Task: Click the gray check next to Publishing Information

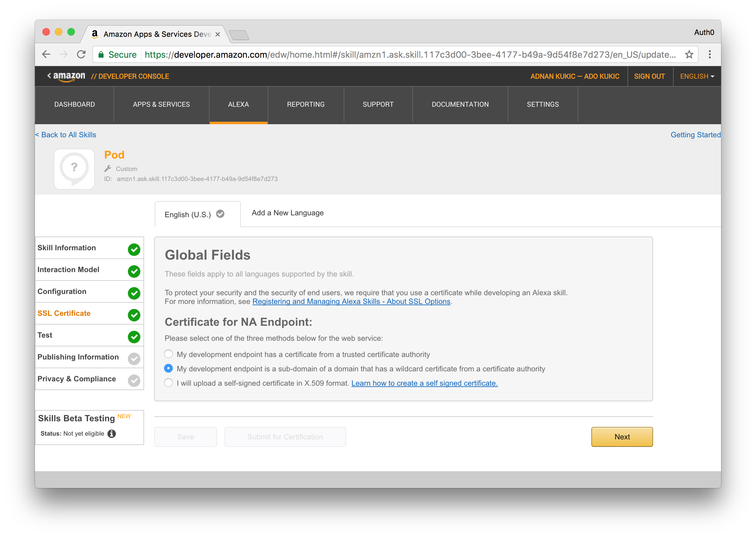Action: click(x=134, y=359)
